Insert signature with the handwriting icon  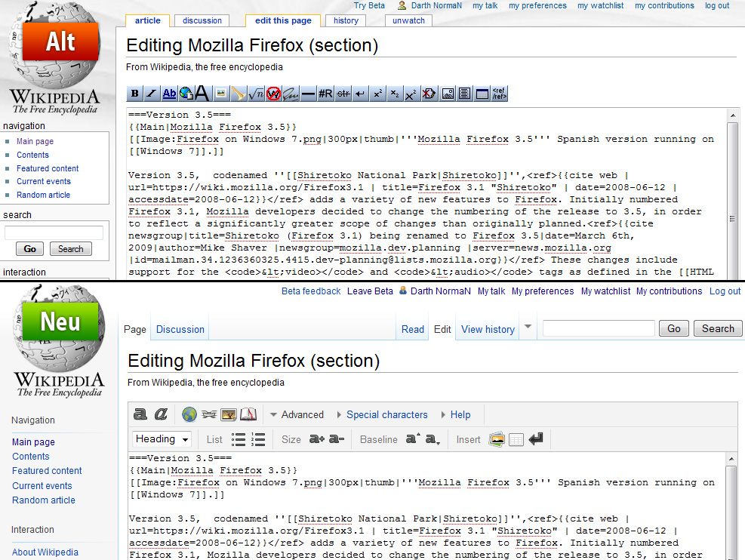291,94
